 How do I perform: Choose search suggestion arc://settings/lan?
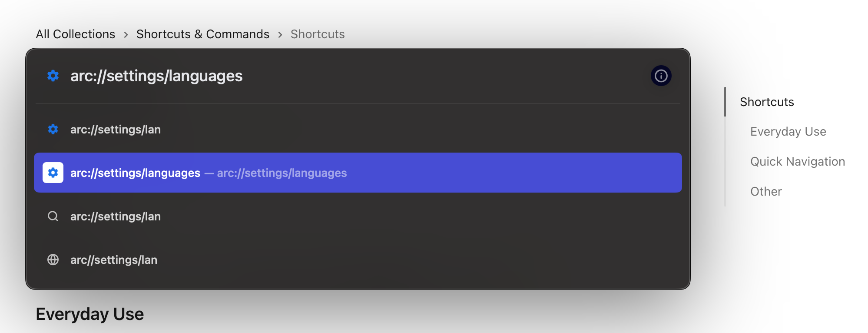point(358,216)
